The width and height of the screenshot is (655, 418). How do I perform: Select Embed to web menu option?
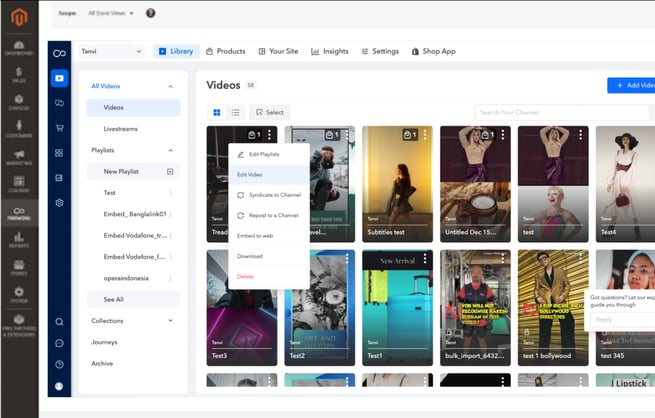coord(255,235)
